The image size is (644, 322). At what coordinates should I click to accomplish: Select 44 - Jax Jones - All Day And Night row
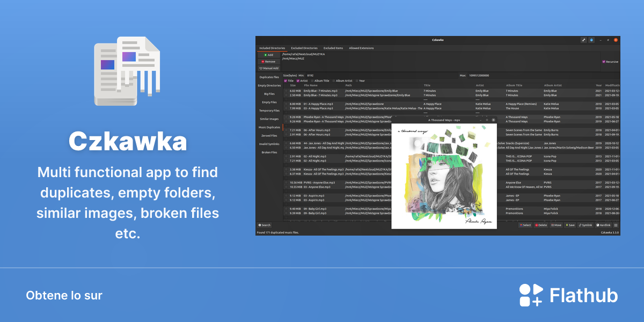point(451,143)
